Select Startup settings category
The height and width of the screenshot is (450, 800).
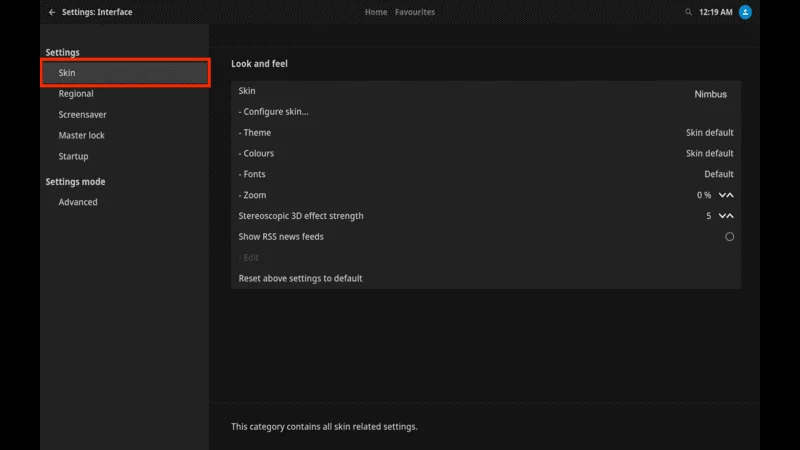point(125,156)
